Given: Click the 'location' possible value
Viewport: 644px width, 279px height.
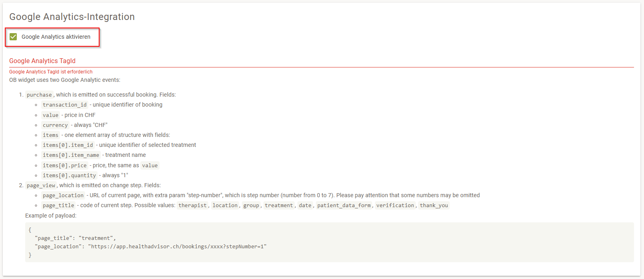Looking at the screenshot, I should click(x=225, y=205).
